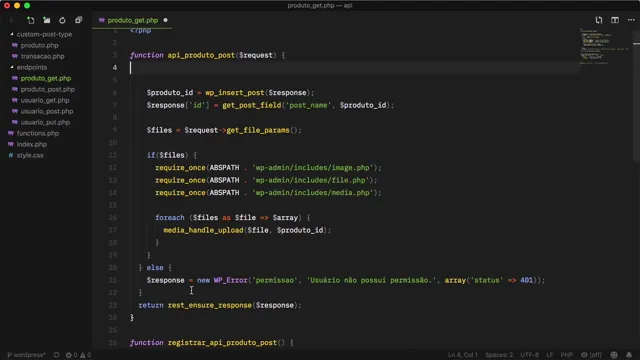Click the feedback smiley icon
640x360 pixels.
614,355
